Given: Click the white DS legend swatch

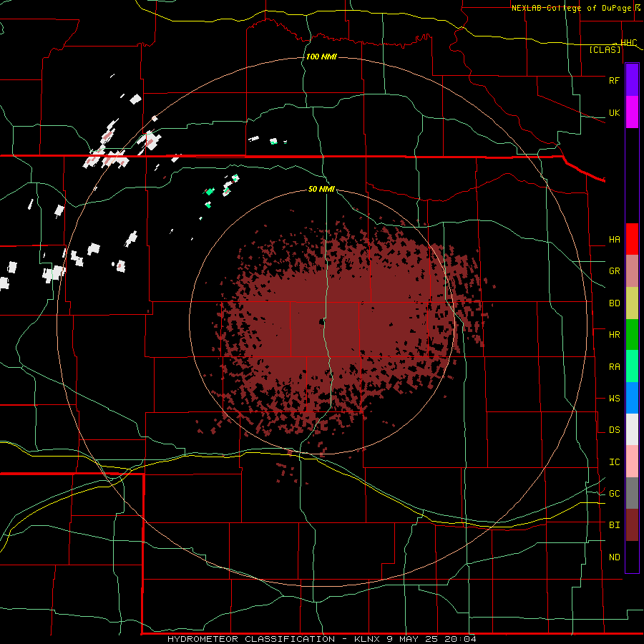Looking at the screenshot, I should (632, 429).
